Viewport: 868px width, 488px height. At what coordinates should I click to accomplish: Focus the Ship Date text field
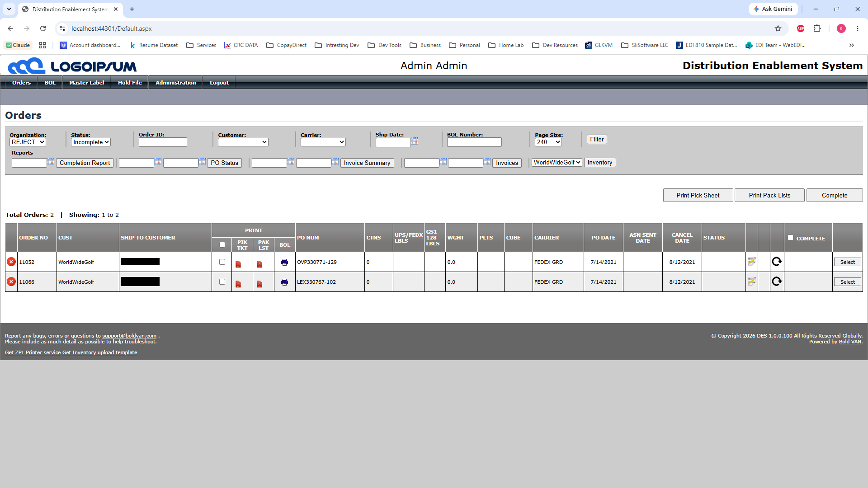pos(393,142)
